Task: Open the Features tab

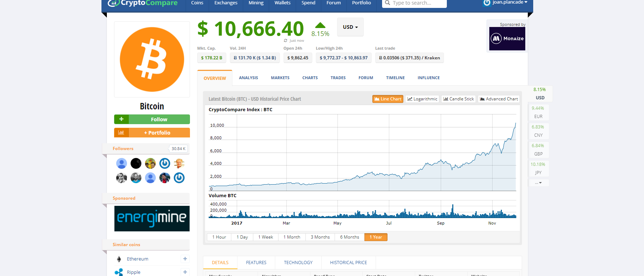Action: [256, 263]
